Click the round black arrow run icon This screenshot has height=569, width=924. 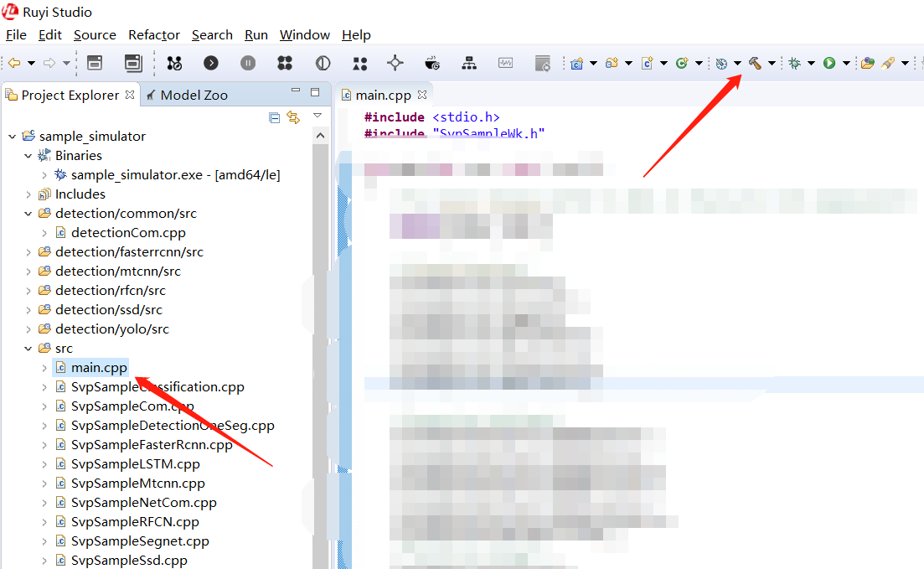pyautogui.click(x=211, y=63)
